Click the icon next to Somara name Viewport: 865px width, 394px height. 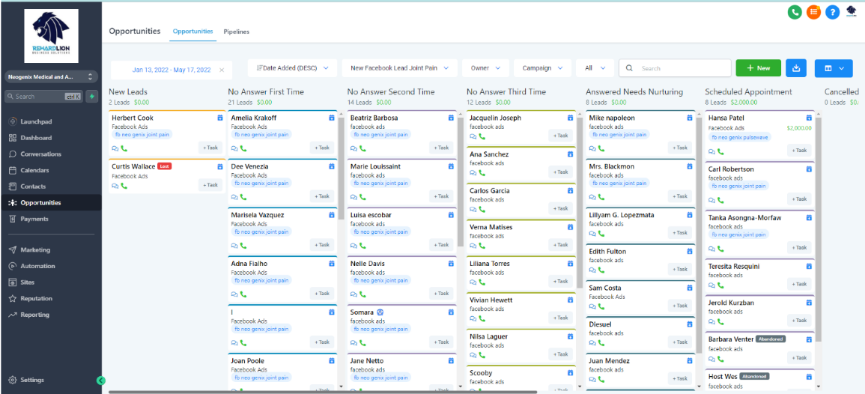(380, 312)
